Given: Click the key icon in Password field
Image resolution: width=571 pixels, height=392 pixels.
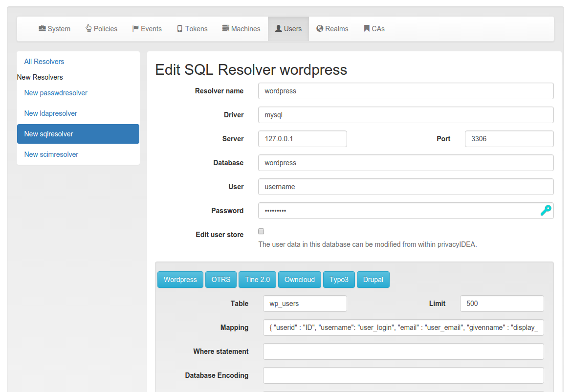Looking at the screenshot, I should coord(546,210).
